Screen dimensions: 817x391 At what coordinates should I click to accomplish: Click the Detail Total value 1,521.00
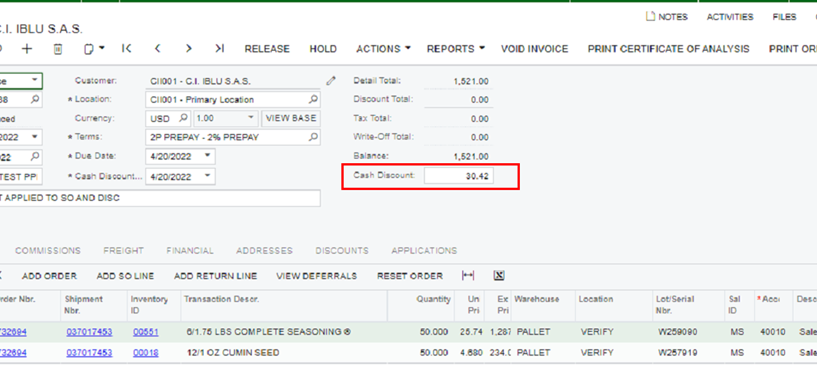471,81
